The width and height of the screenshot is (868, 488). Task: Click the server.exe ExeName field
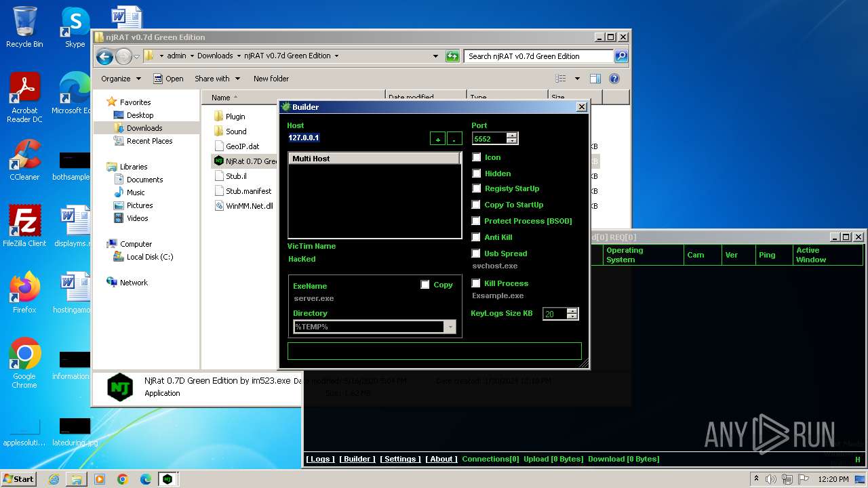[314, 298]
